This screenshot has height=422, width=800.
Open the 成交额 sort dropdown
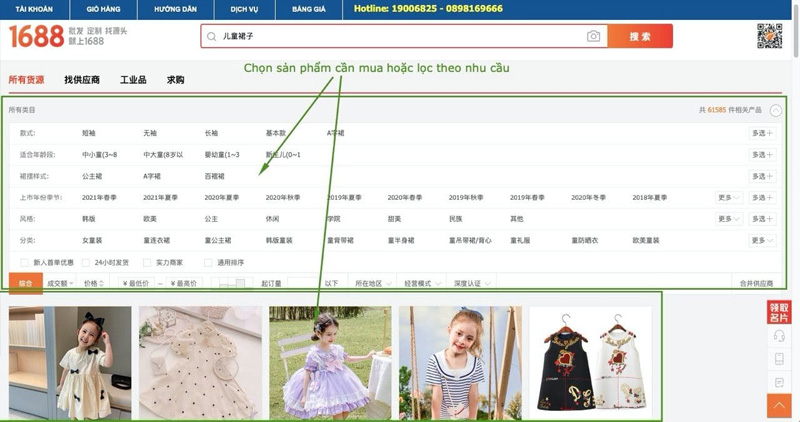tap(60, 283)
